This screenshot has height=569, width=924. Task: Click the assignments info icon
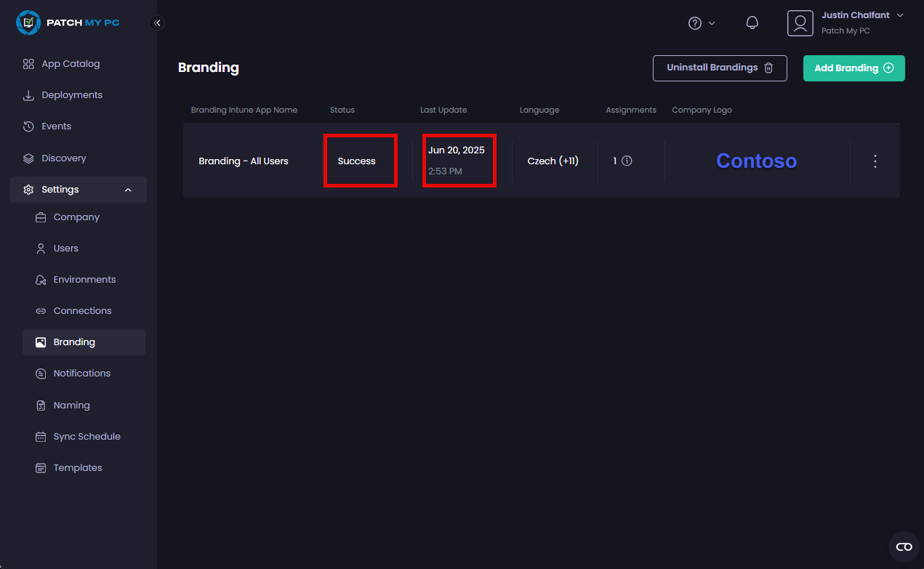(627, 161)
